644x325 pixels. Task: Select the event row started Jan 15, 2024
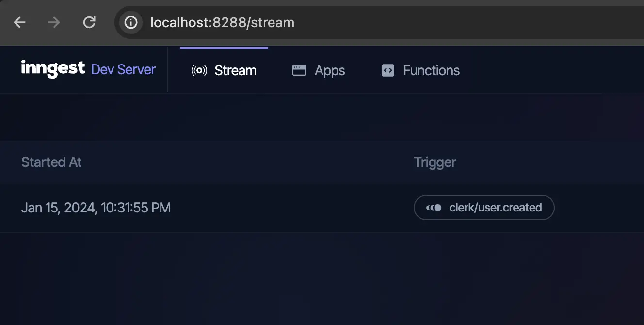[x=242, y=208]
